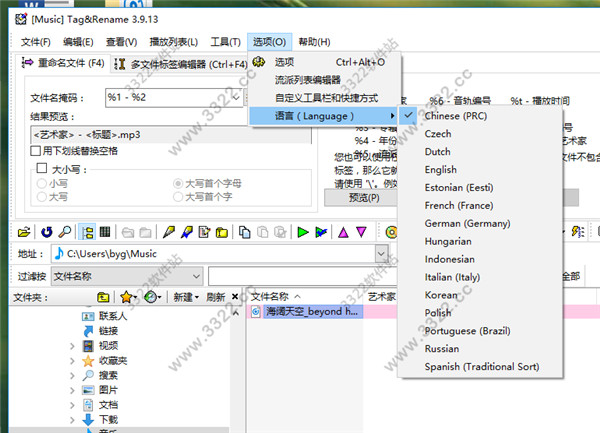The height and width of the screenshot is (433, 600).
Task: Enable 用下划线替换空格 checkbox
Action: point(35,151)
